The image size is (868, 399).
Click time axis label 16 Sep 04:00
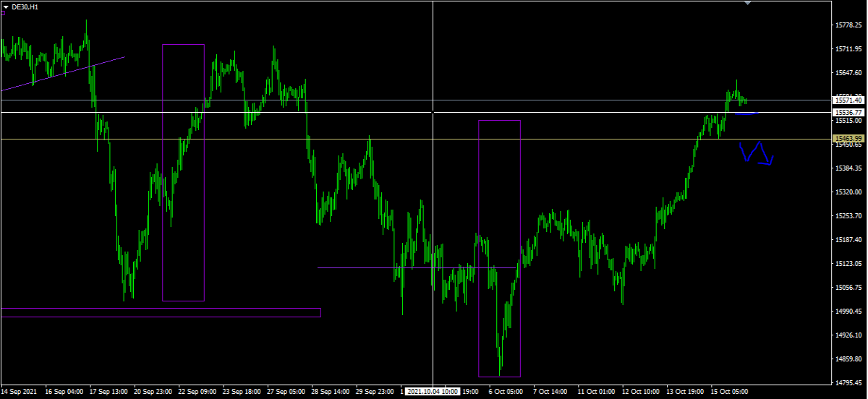pos(64,391)
